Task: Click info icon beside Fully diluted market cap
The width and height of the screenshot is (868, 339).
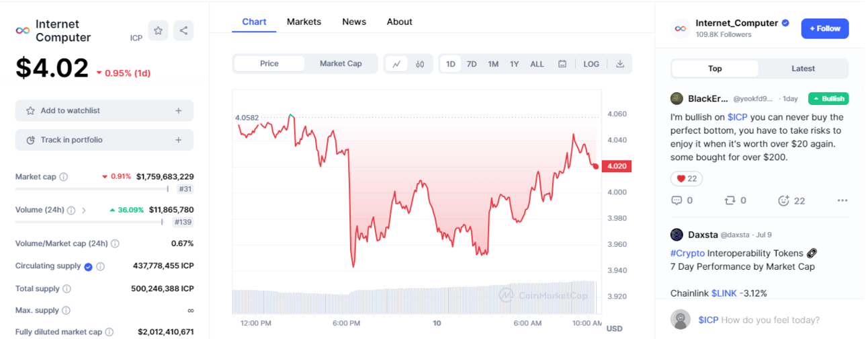Action: click(x=109, y=332)
